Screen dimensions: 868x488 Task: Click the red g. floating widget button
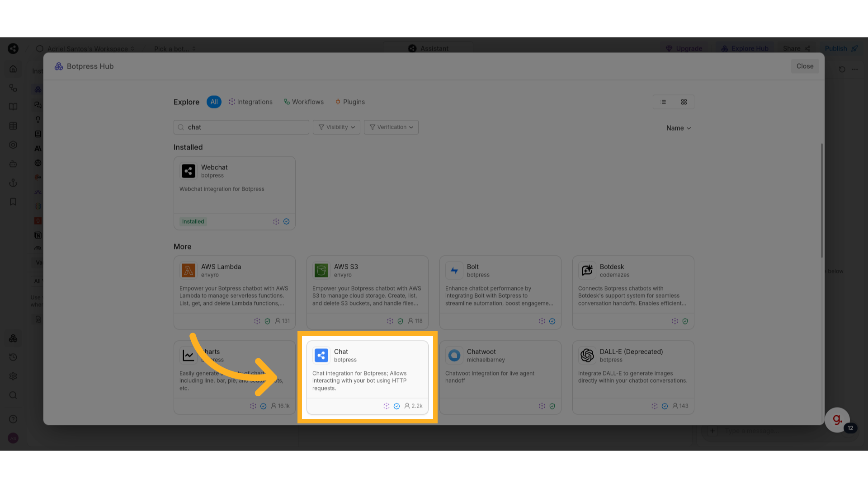[x=837, y=420]
